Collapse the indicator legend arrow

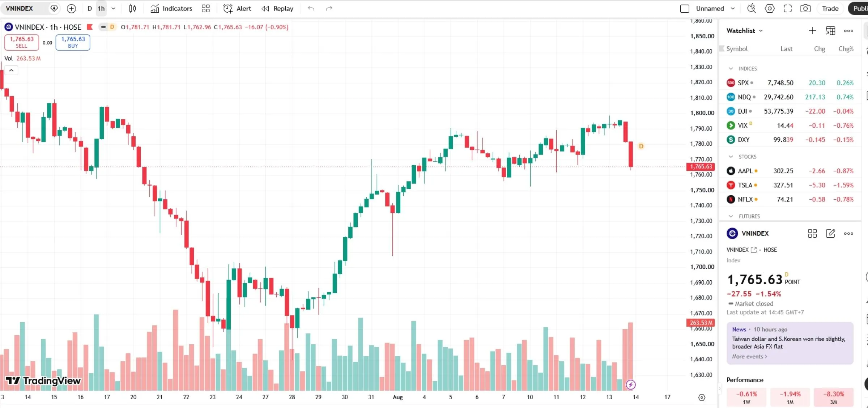pos(11,70)
